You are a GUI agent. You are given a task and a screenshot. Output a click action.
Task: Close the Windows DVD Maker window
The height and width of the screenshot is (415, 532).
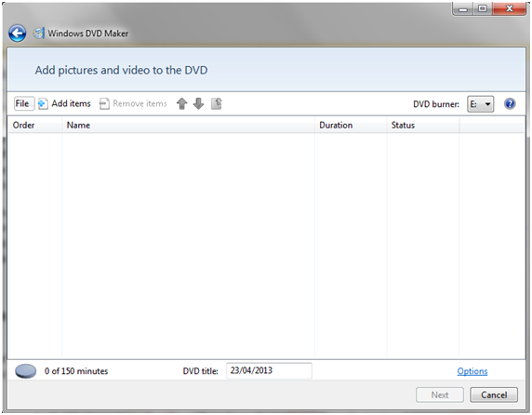coord(509,8)
